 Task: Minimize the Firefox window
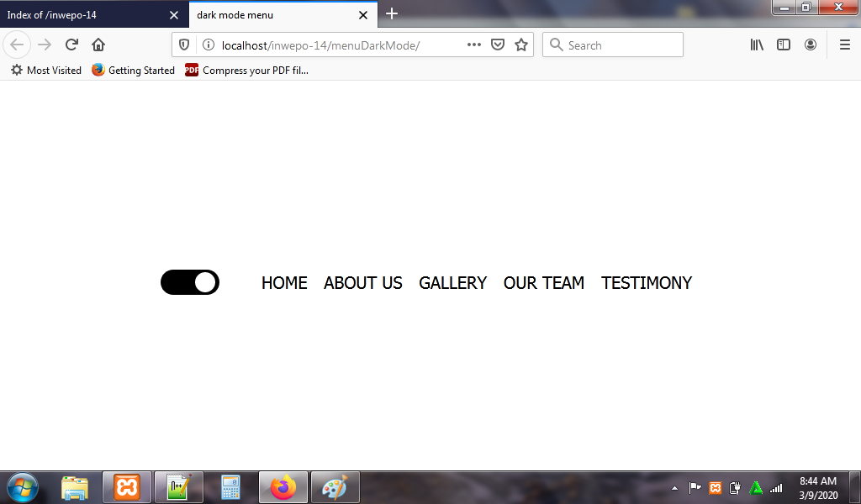click(x=784, y=7)
